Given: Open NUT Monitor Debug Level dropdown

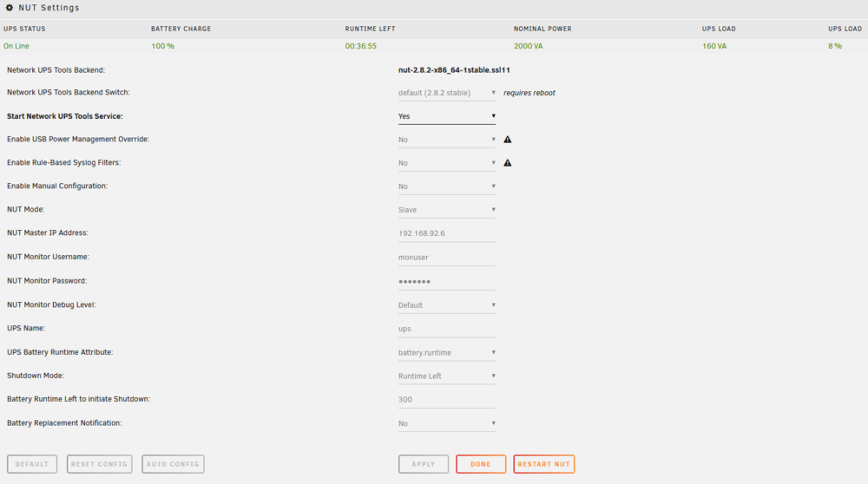Looking at the screenshot, I should [447, 305].
